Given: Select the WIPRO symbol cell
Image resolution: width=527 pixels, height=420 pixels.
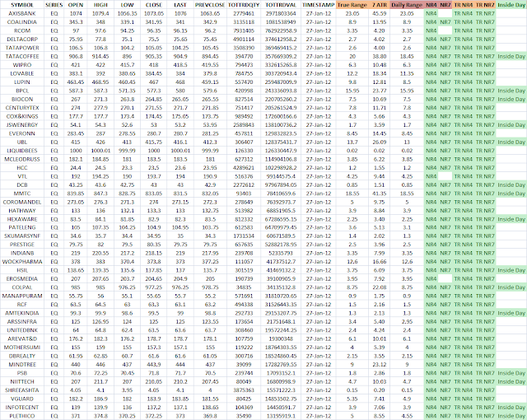Looking at the screenshot, I should 22,65.
